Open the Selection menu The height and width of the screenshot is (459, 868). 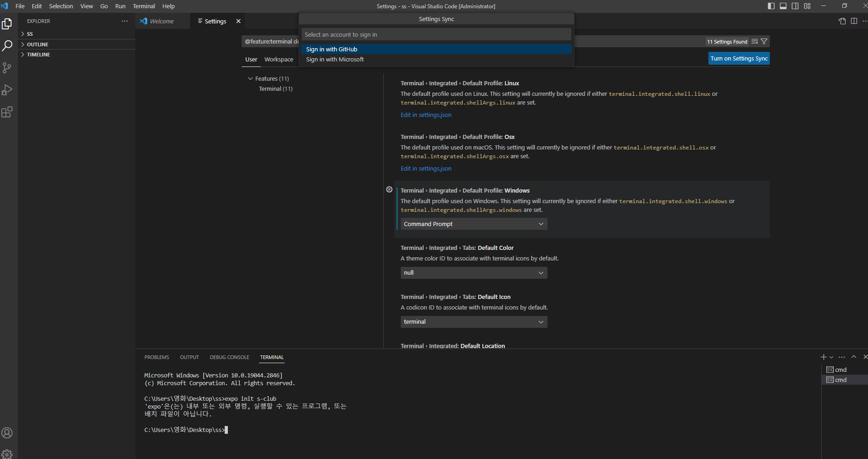[x=61, y=6]
